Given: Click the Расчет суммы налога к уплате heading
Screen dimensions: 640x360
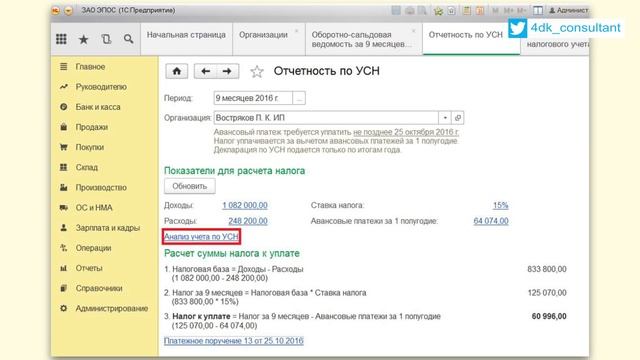Looking at the screenshot, I should pos(231,253).
